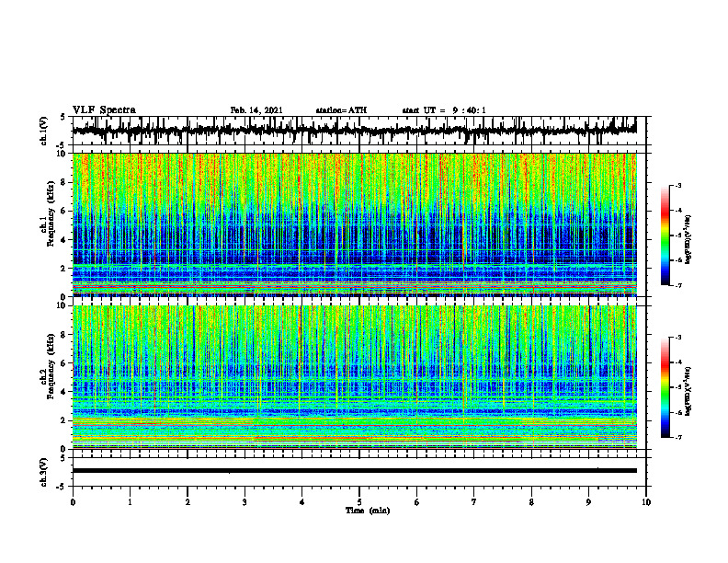Click the ch.2 frequency axis "6" tick label
The width and height of the screenshot is (728, 563).
coord(63,363)
